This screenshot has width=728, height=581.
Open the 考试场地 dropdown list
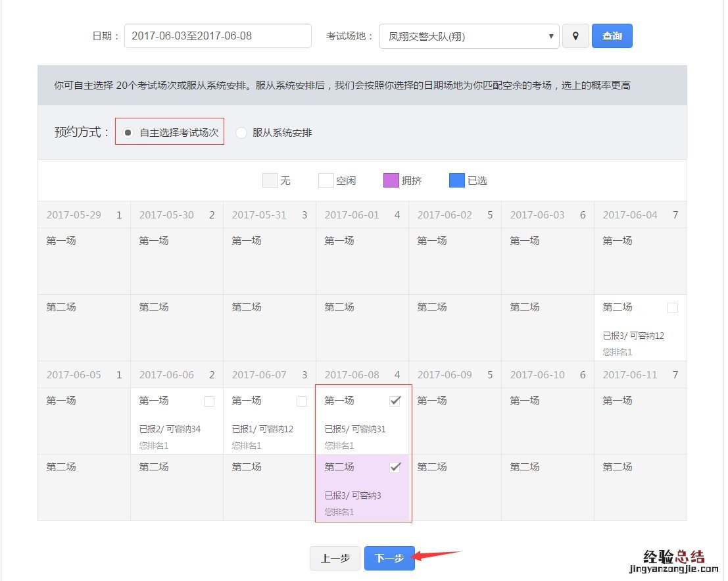(469, 36)
